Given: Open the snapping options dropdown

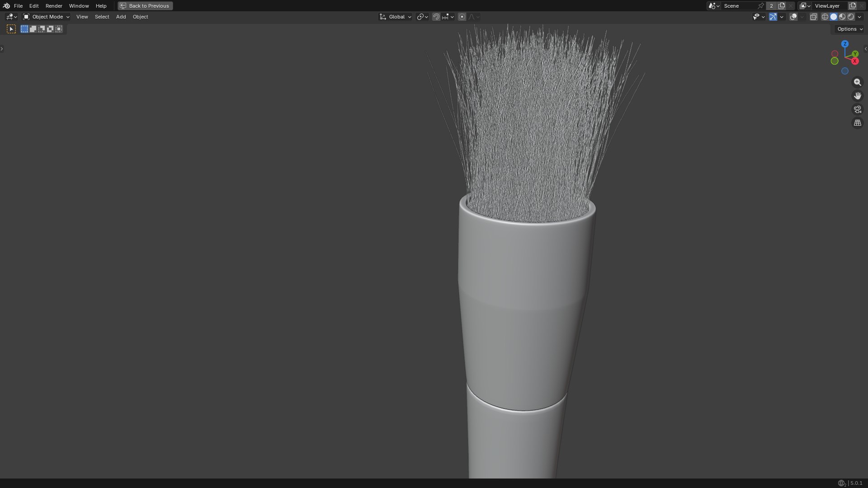Looking at the screenshot, I should [x=448, y=17].
